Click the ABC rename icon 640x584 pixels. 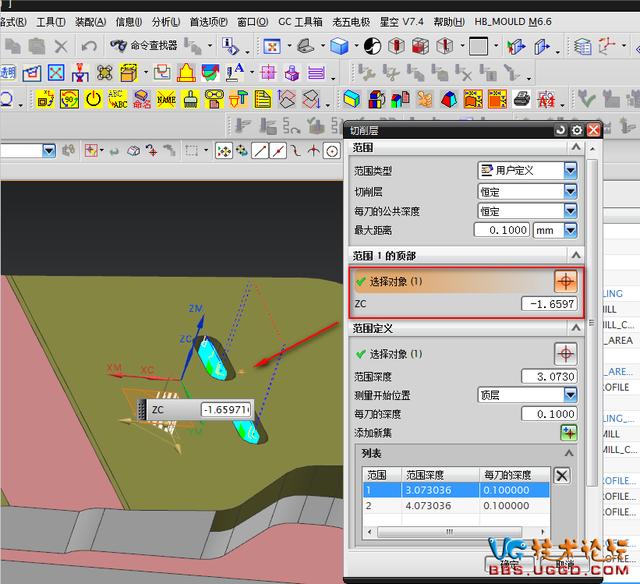[117, 99]
